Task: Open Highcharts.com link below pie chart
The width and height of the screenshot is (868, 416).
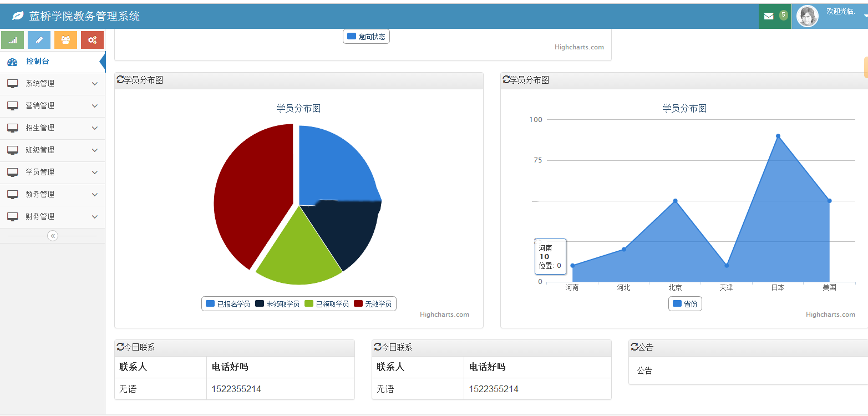Action: 444,314
